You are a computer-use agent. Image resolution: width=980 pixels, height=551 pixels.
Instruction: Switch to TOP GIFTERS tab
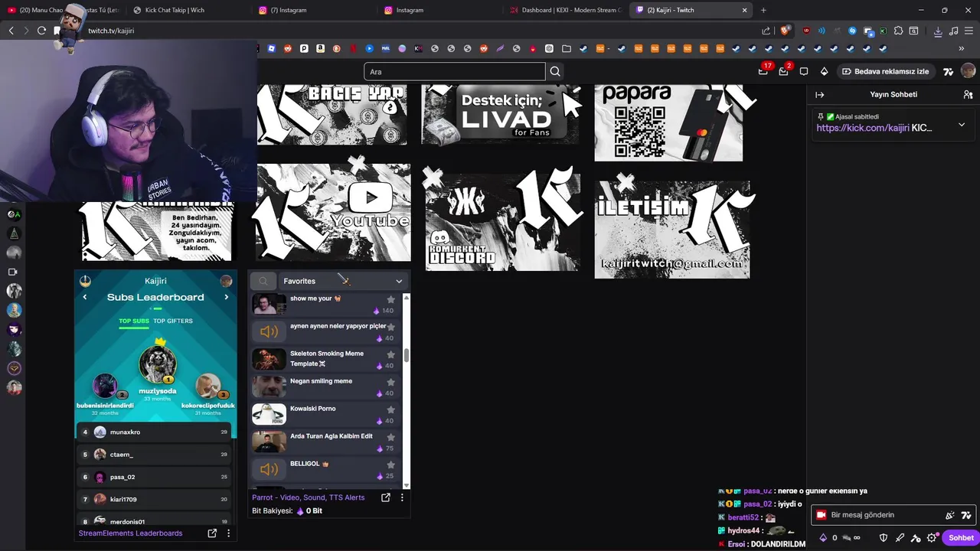point(173,321)
